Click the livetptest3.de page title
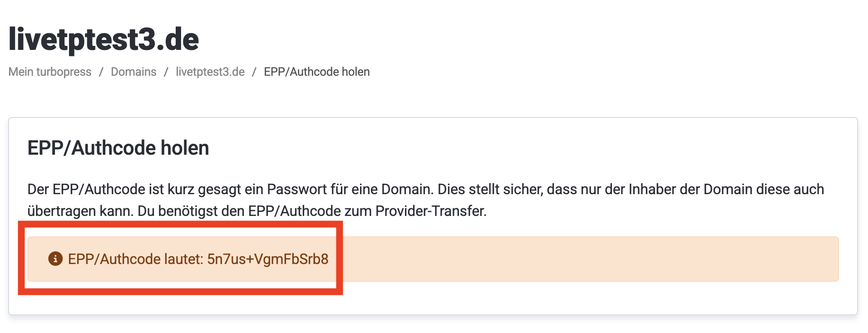This screenshot has width=868, height=333. (104, 39)
